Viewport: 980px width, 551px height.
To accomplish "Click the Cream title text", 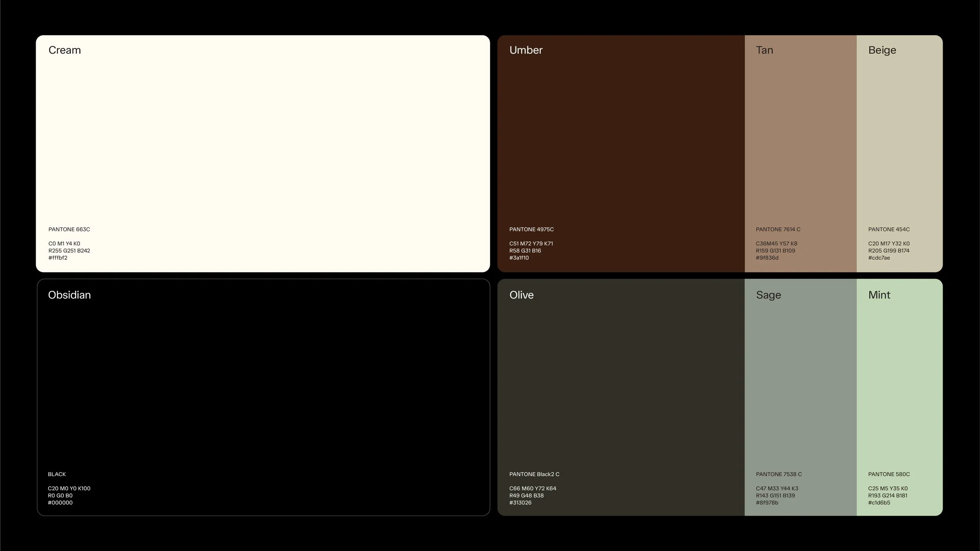I will 64,50.
